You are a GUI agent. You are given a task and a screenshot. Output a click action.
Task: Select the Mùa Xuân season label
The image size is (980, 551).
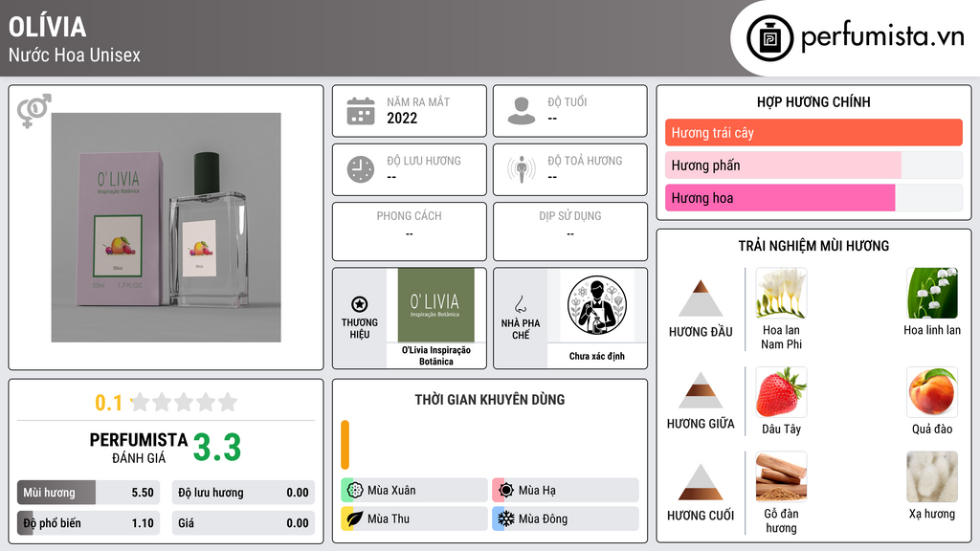click(x=391, y=491)
